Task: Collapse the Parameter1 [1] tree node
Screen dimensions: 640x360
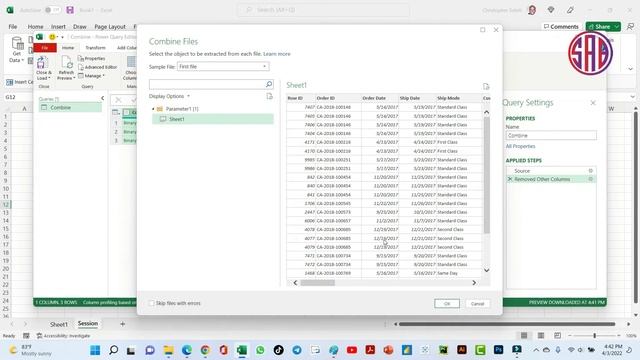Action: (153, 109)
